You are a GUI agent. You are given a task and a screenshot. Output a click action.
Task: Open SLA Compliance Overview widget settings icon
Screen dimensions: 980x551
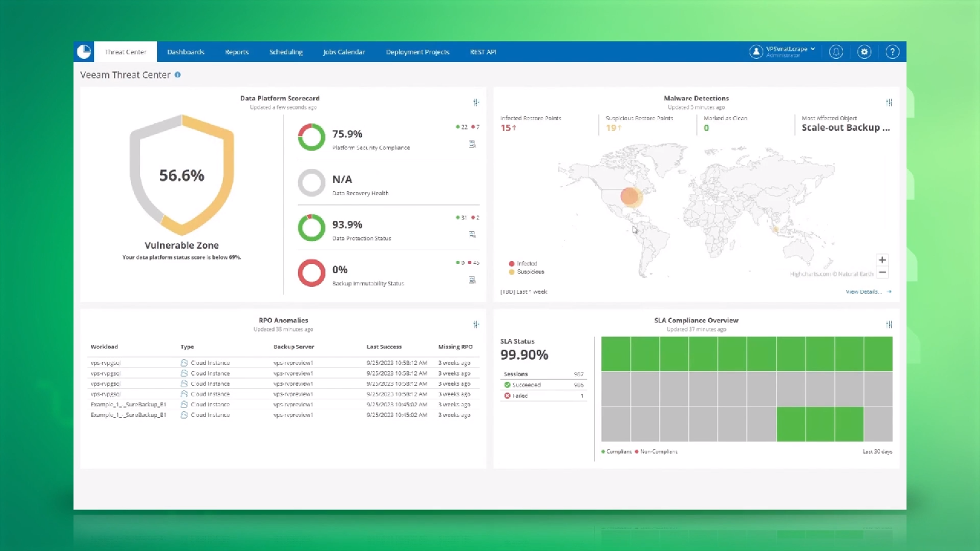pos(889,324)
